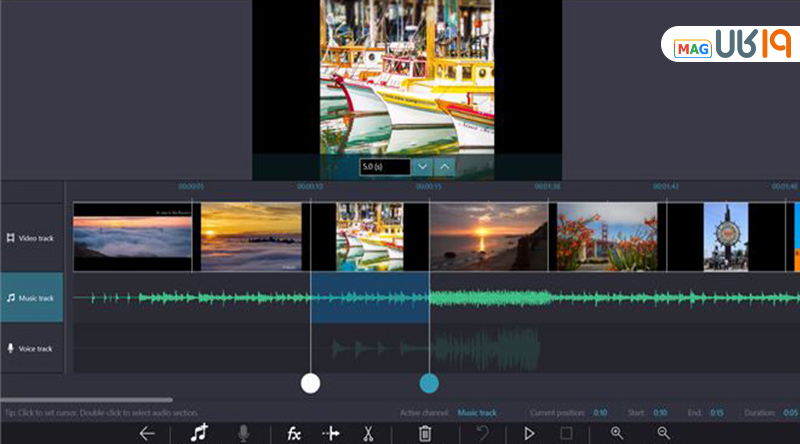Screen dimensions: 800x444
Task: Select the sunset over sea clip thumbnail
Action: click(488, 237)
